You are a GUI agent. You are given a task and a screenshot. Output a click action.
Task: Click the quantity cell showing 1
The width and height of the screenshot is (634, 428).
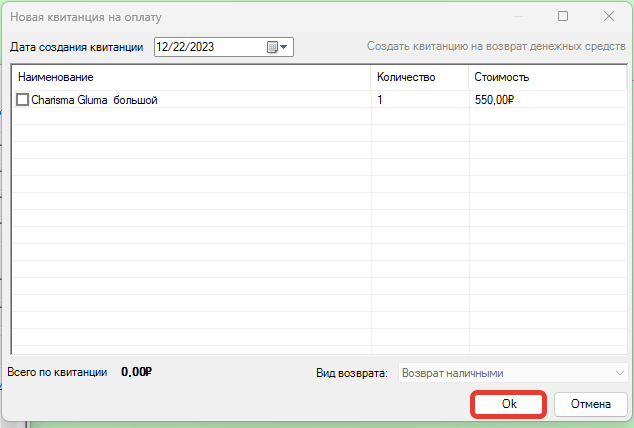pos(381,100)
